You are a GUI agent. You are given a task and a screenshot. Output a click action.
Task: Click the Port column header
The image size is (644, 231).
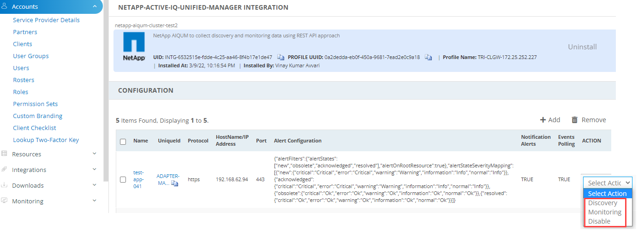coord(261,141)
